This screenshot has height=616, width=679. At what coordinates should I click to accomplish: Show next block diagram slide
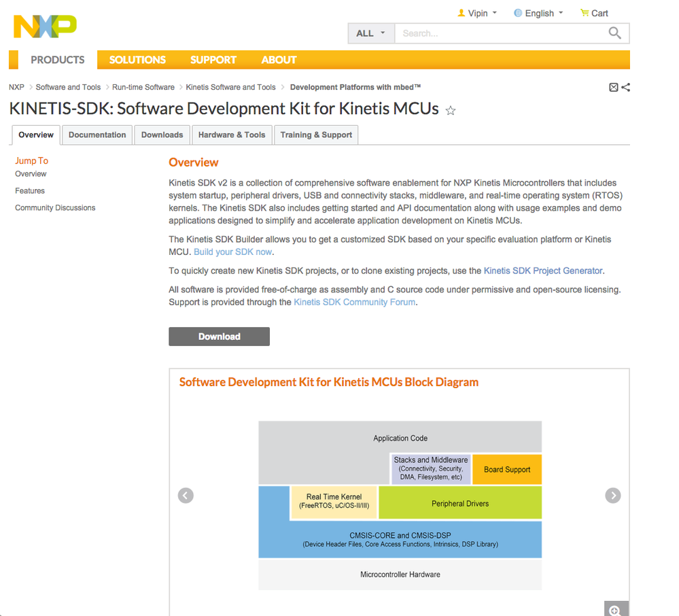tap(613, 496)
